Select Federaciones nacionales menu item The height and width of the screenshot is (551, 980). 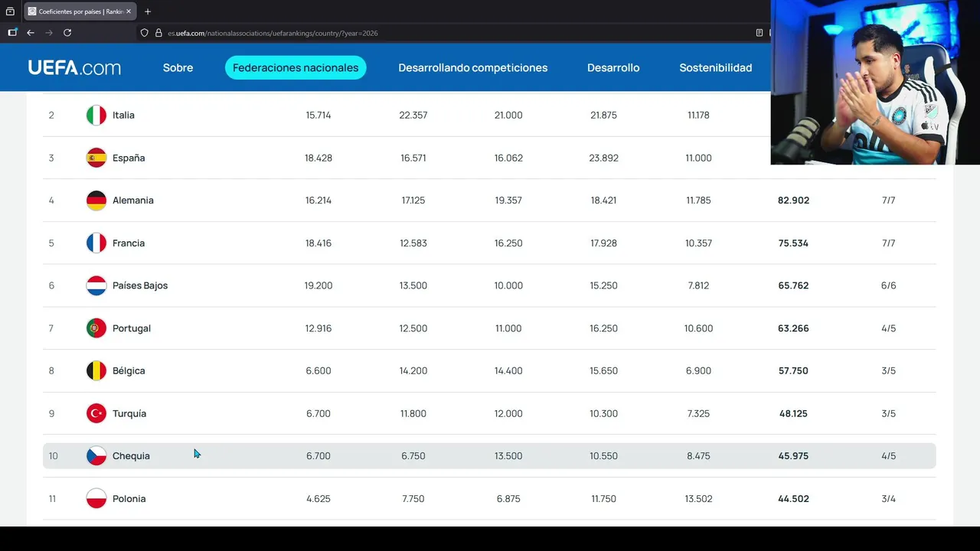[296, 67]
